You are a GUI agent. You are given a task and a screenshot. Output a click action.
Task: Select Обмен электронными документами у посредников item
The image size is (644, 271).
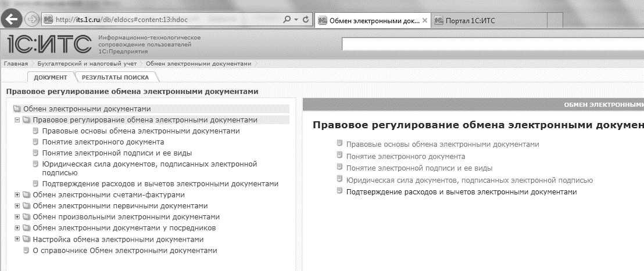pos(124,228)
